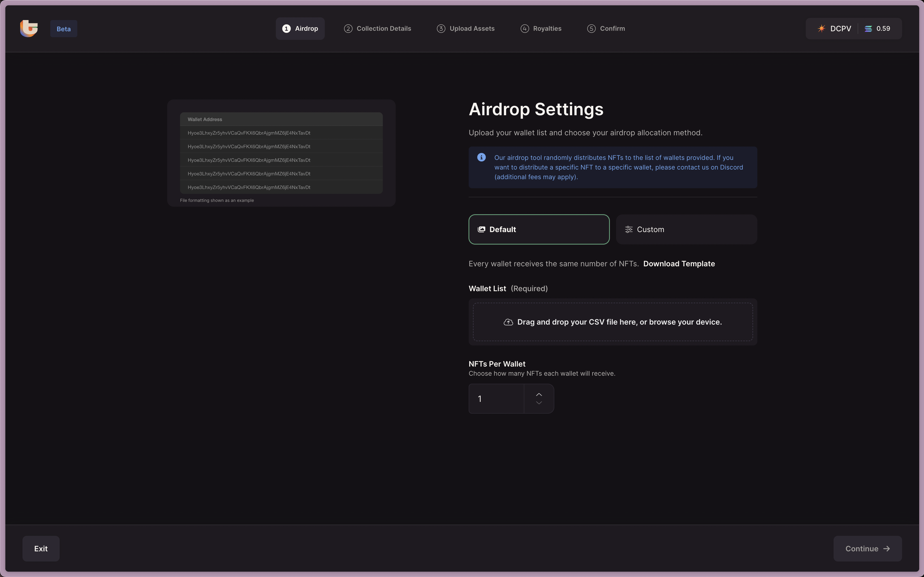The image size is (924, 577).
Task: Click the CSV drag and drop area
Action: tap(612, 322)
